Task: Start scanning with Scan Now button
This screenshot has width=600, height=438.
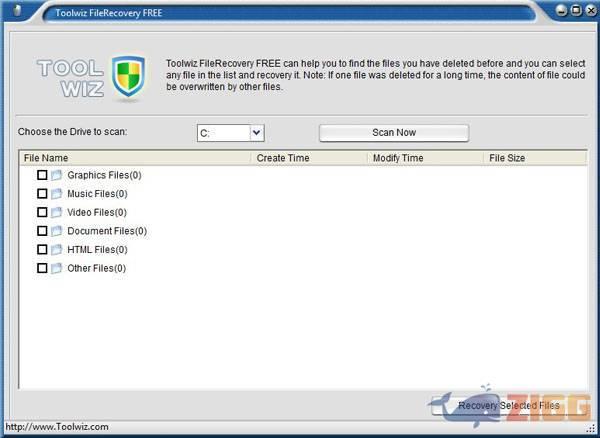Action: pyautogui.click(x=394, y=133)
